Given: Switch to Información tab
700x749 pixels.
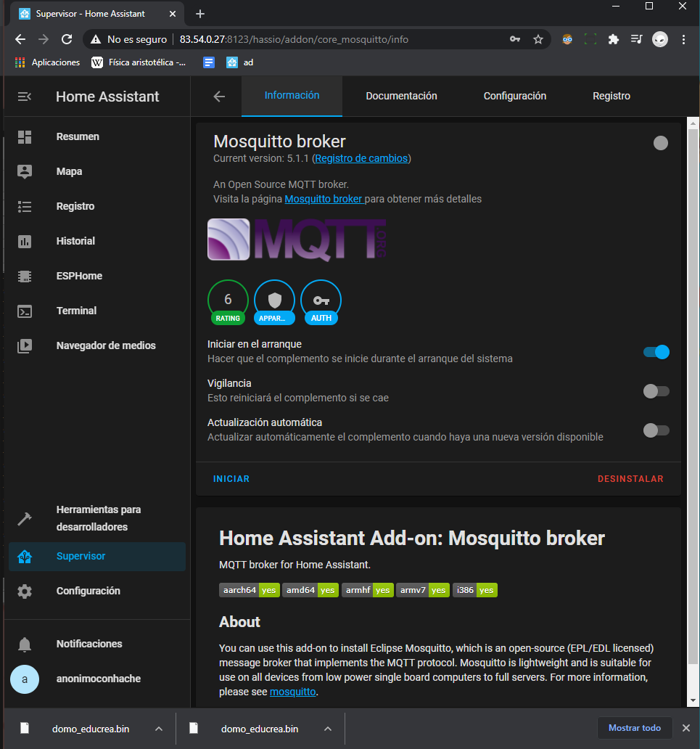Looking at the screenshot, I should pyautogui.click(x=292, y=96).
